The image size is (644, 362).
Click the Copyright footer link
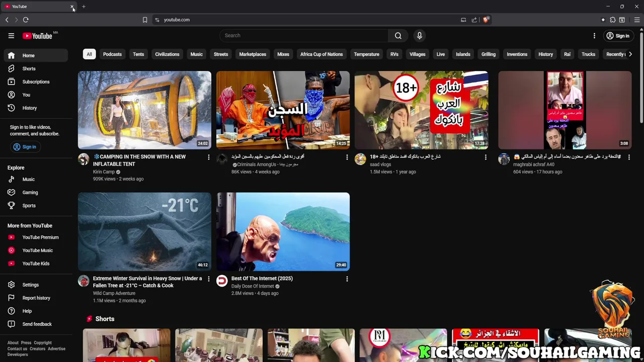(43, 343)
